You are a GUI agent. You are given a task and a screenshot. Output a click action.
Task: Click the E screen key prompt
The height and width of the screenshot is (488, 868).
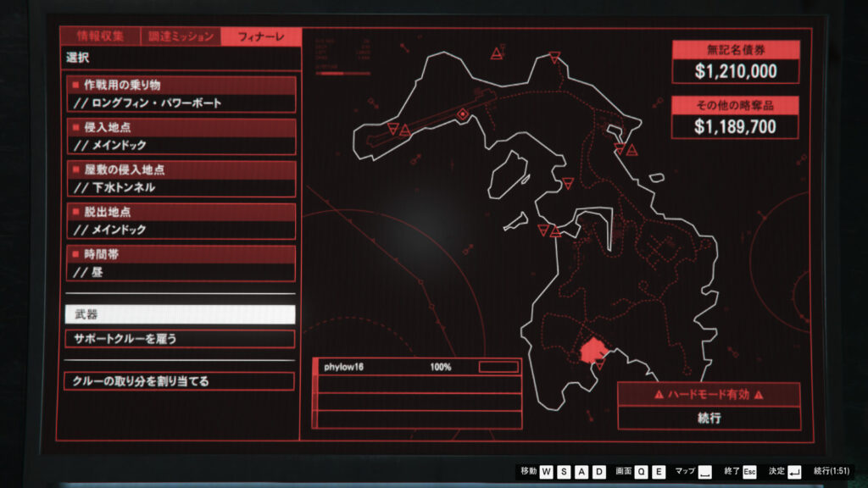[658, 471]
